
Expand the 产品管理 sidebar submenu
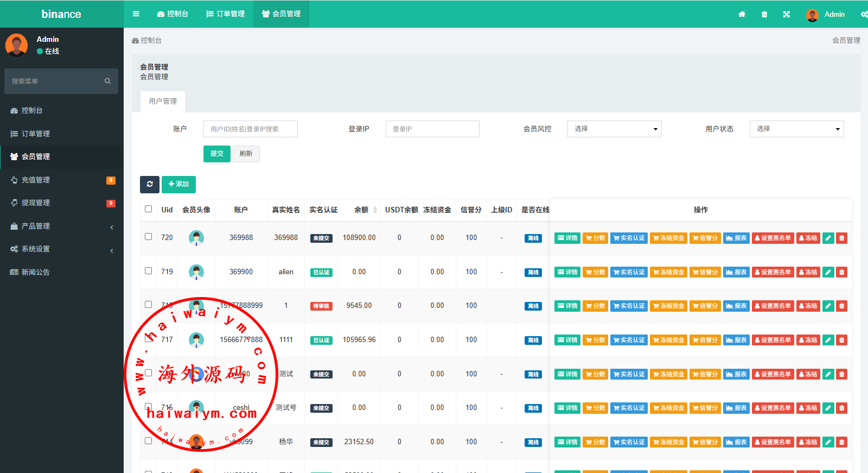[61, 226]
